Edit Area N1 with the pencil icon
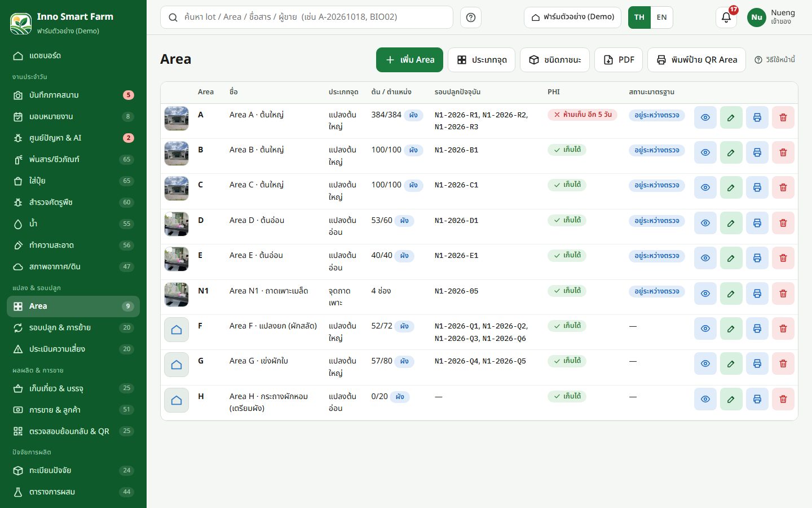The image size is (812, 508). 731,294
